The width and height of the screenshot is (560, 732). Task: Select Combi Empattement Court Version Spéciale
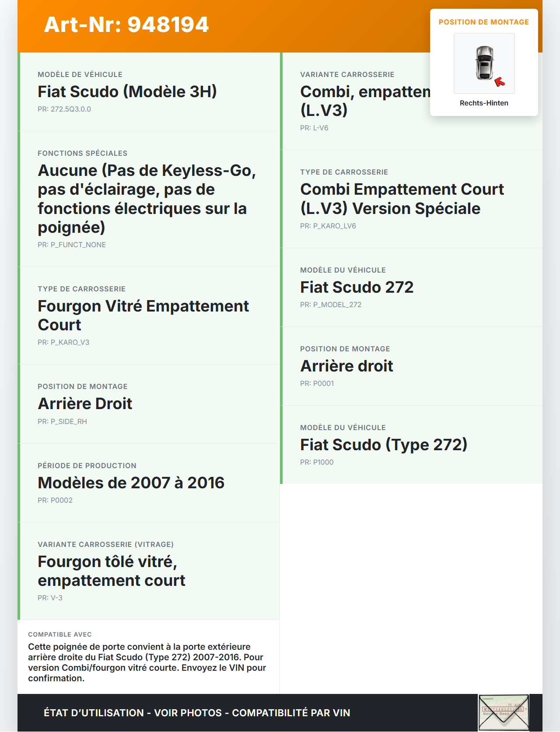(402, 199)
